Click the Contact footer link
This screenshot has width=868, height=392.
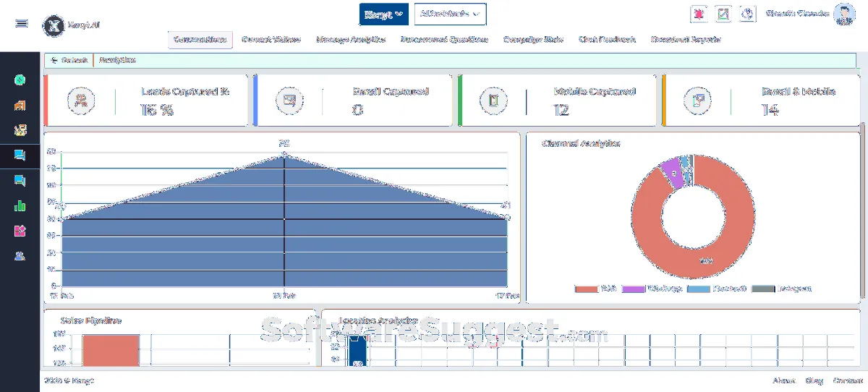coord(847,380)
